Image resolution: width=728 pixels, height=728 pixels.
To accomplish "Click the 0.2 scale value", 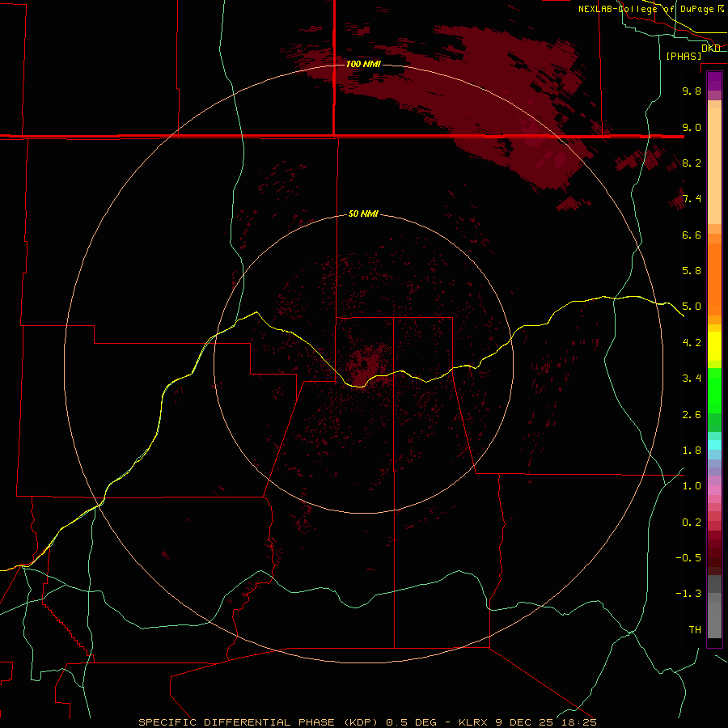I will (x=692, y=523).
